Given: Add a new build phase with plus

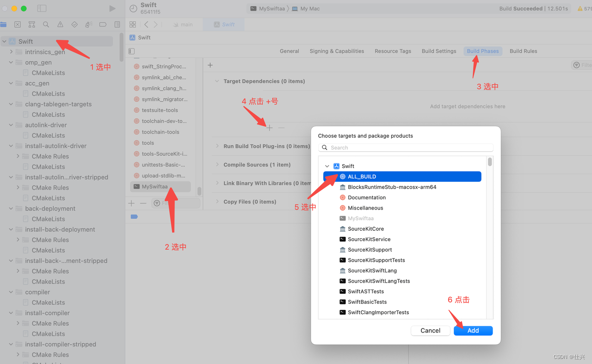Looking at the screenshot, I should (x=210, y=65).
